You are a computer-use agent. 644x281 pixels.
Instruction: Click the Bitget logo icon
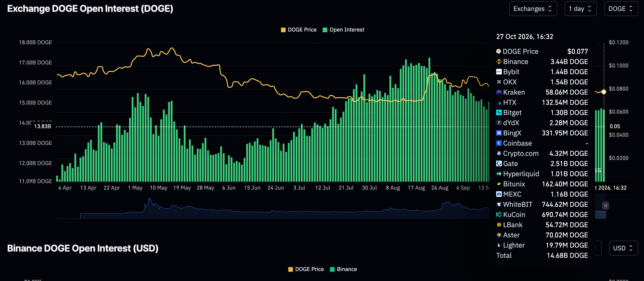(499, 112)
